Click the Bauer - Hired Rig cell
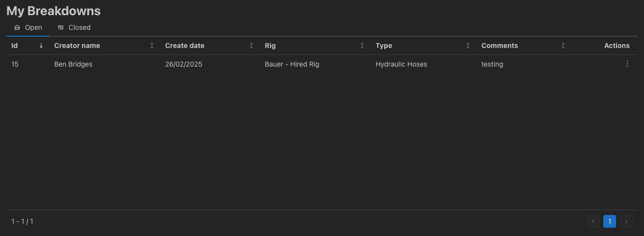Viewport: 644px width, 236px height. (x=292, y=64)
